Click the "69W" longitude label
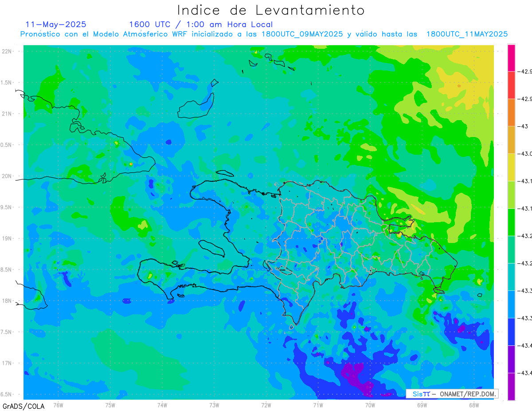This screenshot has height=411, width=532. [x=422, y=405]
